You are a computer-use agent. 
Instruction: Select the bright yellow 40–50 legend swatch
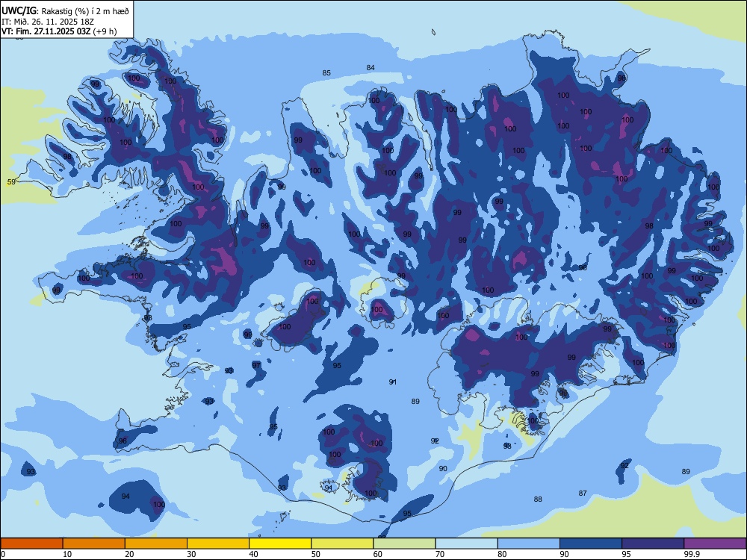click(280, 544)
